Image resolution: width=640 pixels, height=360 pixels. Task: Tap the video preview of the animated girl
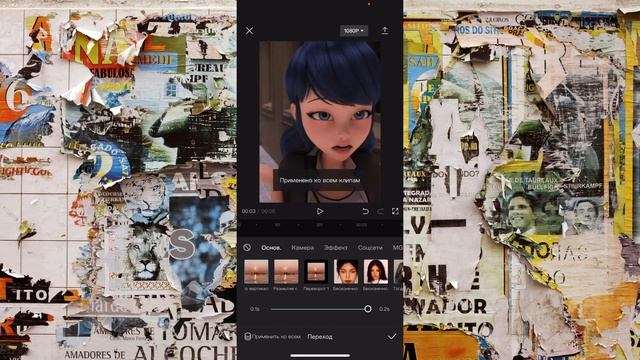(320, 122)
